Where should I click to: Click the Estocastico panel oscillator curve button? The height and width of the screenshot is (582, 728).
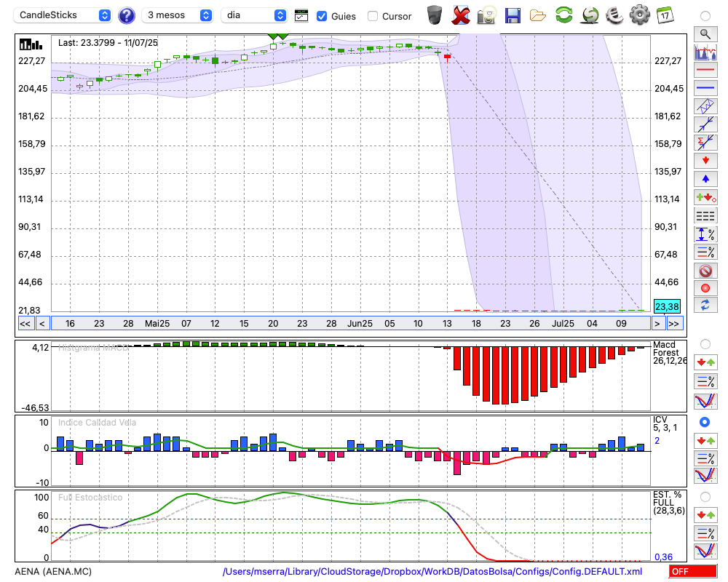(x=705, y=551)
